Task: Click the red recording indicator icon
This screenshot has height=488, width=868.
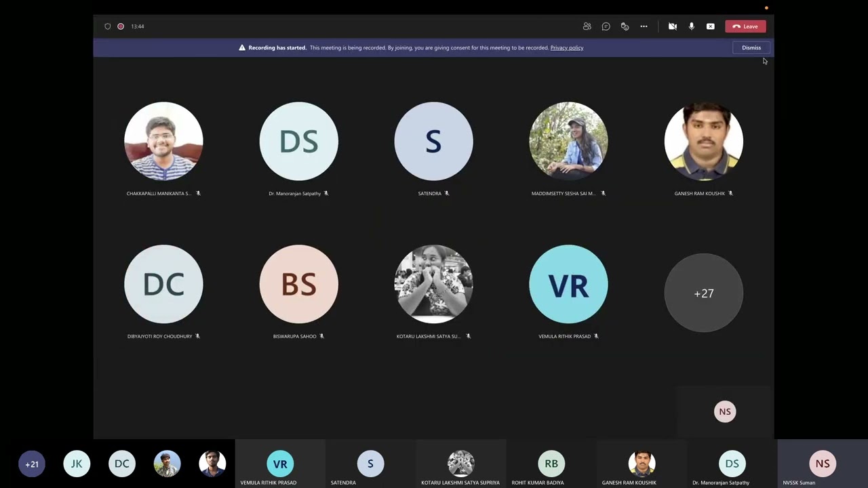Action: pos(121,26)
